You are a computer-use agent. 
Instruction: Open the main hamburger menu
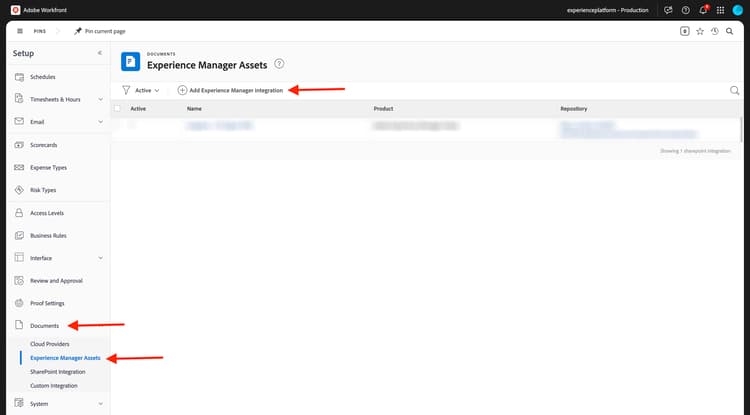[x=20, y=31]
